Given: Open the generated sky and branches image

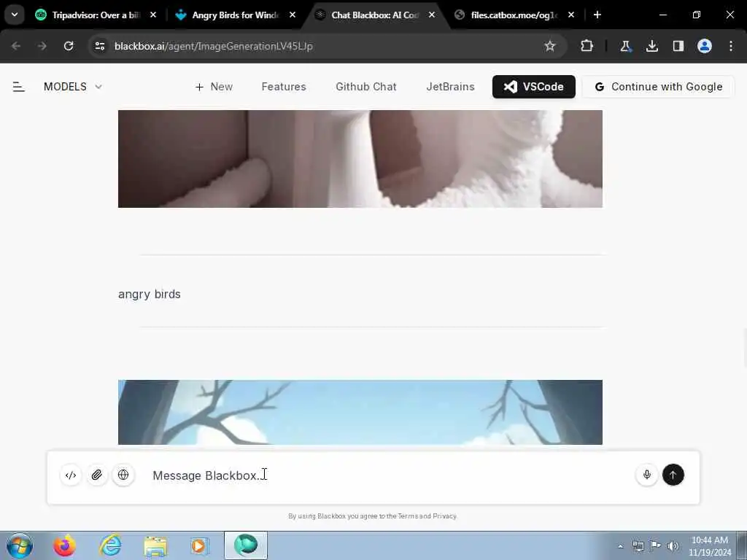Looking at the screenshot, I should pos(360,413).
